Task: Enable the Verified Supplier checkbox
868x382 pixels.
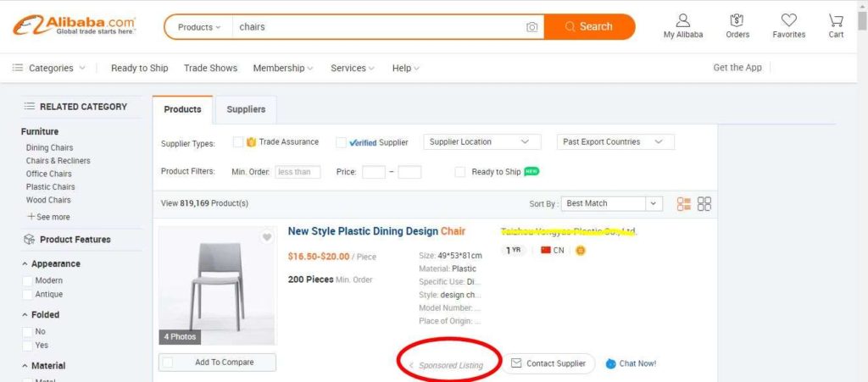Action: tap(341, 142)
